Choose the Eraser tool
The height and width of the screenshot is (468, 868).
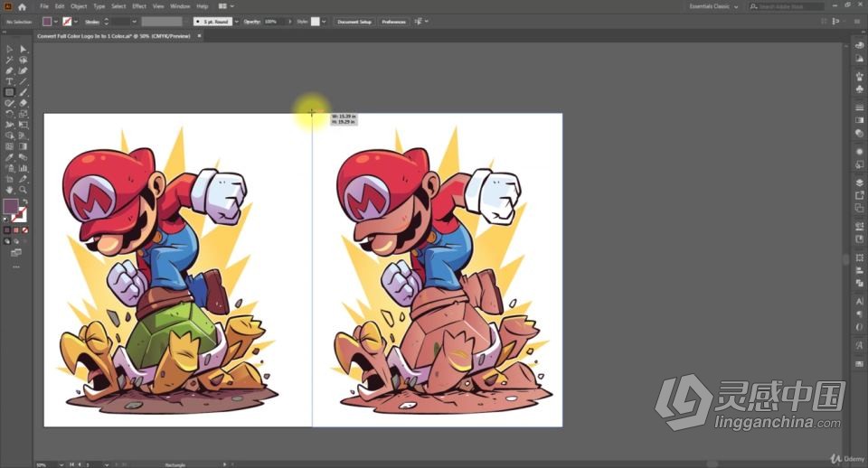pyautogui.click(x=24, y=103)
